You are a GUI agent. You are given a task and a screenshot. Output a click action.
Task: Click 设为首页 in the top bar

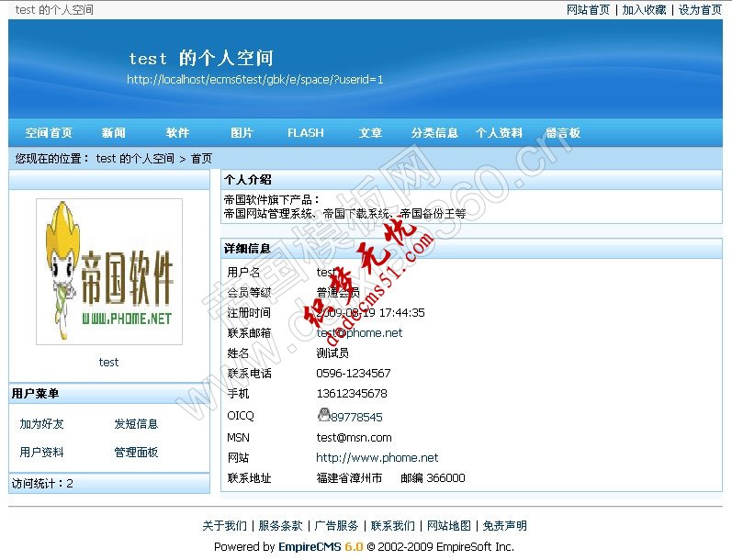(700, 10)
